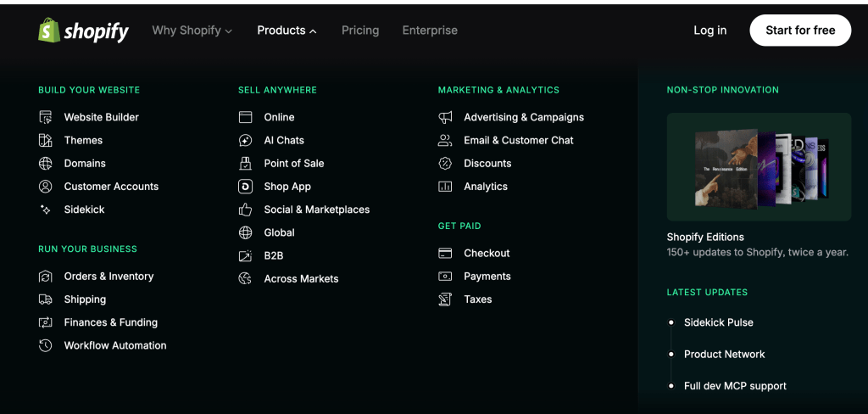The height and width of the screenshot is (414, 868).
Task: Open the AI Chats link
Action: (x=284, y=140)
